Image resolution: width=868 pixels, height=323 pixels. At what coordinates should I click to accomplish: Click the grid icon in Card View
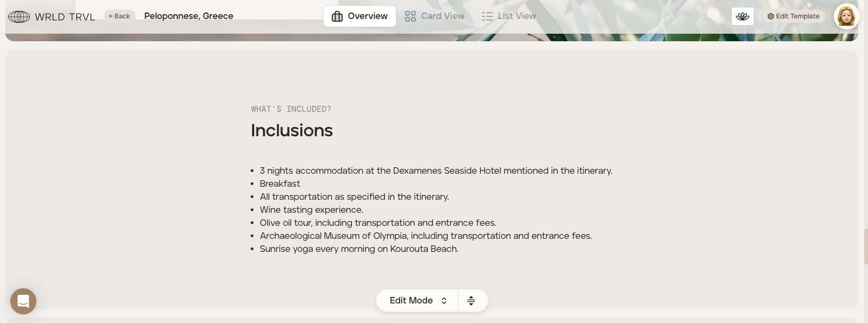point(410,16)
